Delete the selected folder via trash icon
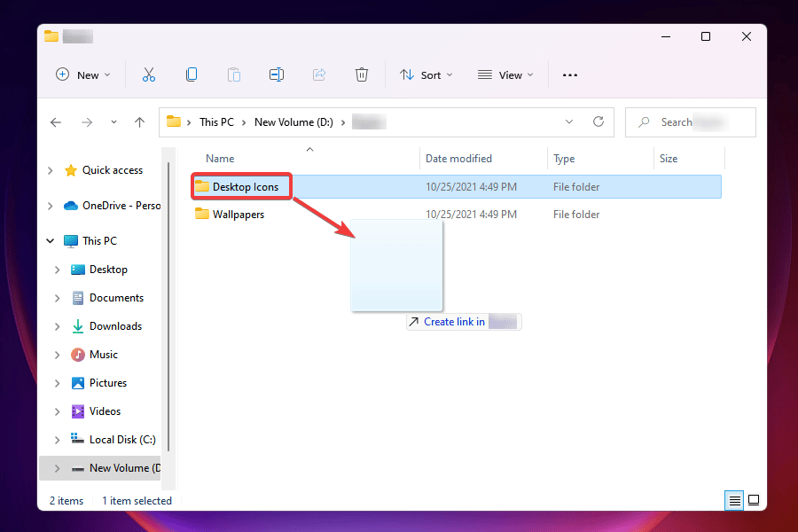Image resolution: width=798 pixels, height=532 pixels. coord(362,74)
